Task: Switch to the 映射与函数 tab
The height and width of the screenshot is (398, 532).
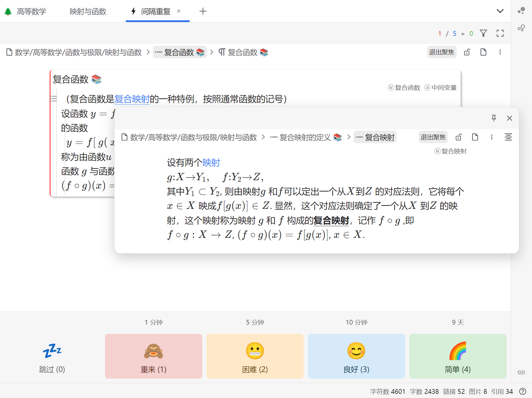Action: click(x=88, y=11)
